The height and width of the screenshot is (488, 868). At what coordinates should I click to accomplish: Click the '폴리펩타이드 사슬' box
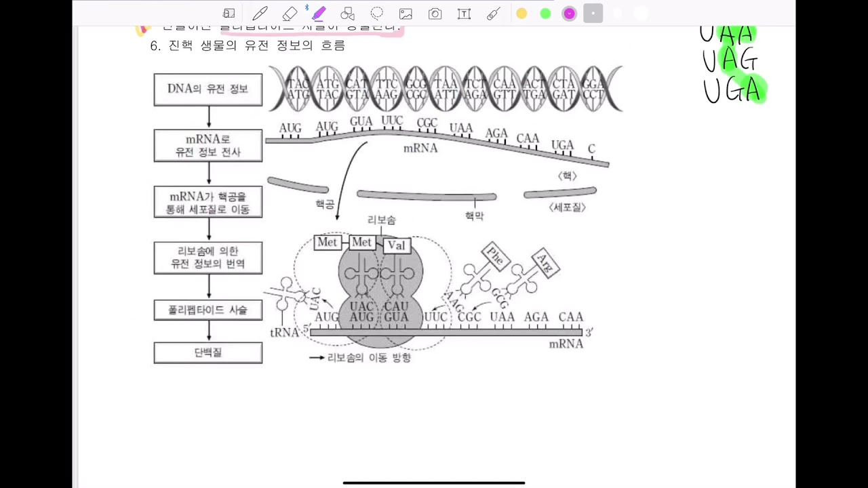click(x=208, y=310)
